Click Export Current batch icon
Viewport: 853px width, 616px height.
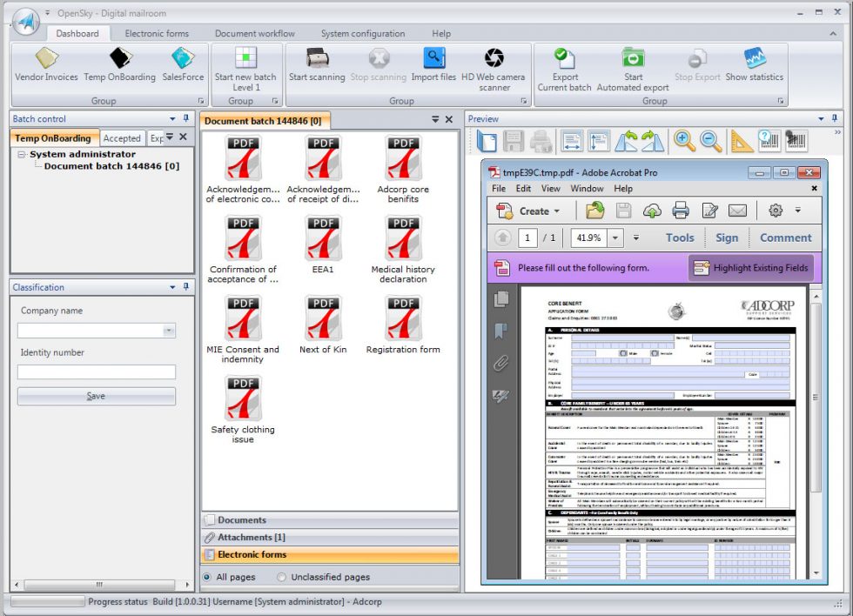564,60
